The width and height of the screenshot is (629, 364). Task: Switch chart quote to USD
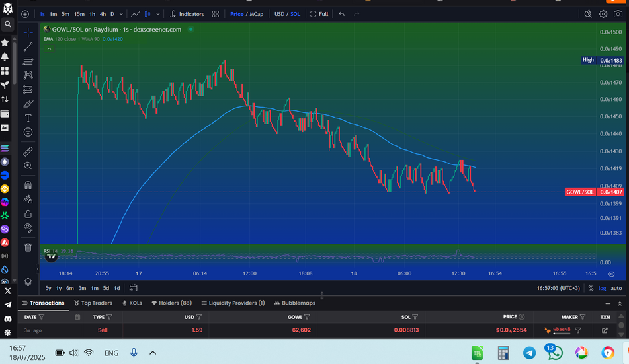279,14
